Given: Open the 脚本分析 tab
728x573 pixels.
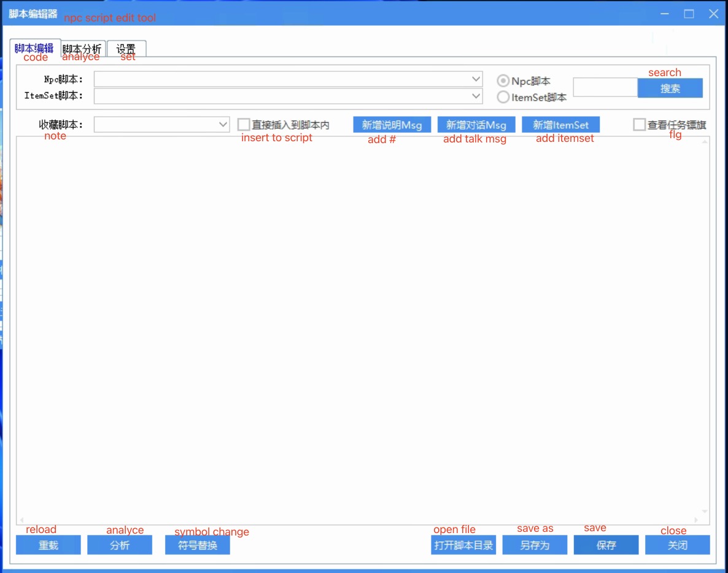Looking at the screenshot, I should point(82,49).
